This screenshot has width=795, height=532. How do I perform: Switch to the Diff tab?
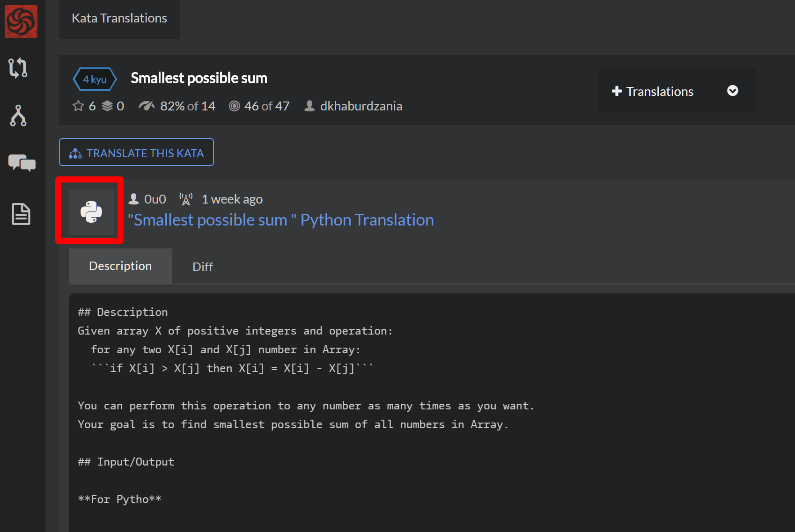click(x=202, y=267)
